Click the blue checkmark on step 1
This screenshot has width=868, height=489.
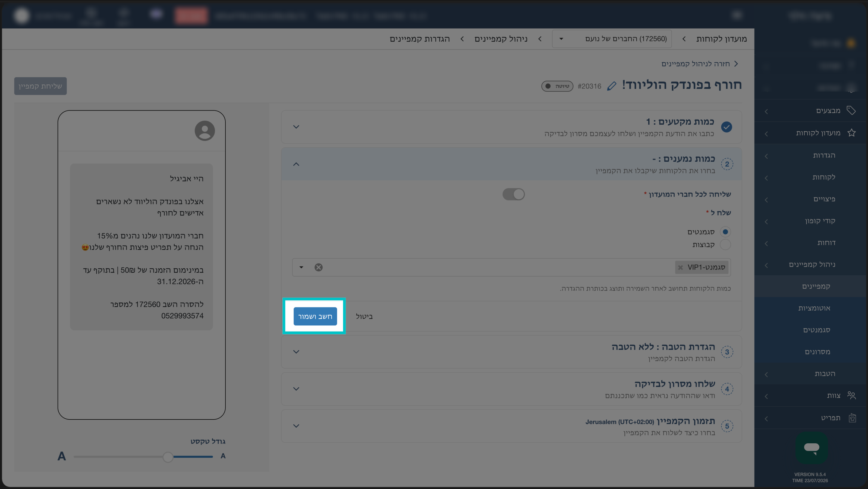[x=727, y=127]
